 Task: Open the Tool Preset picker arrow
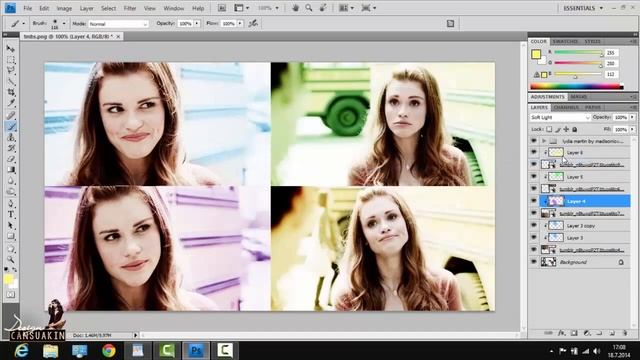(x=24, y=24)
